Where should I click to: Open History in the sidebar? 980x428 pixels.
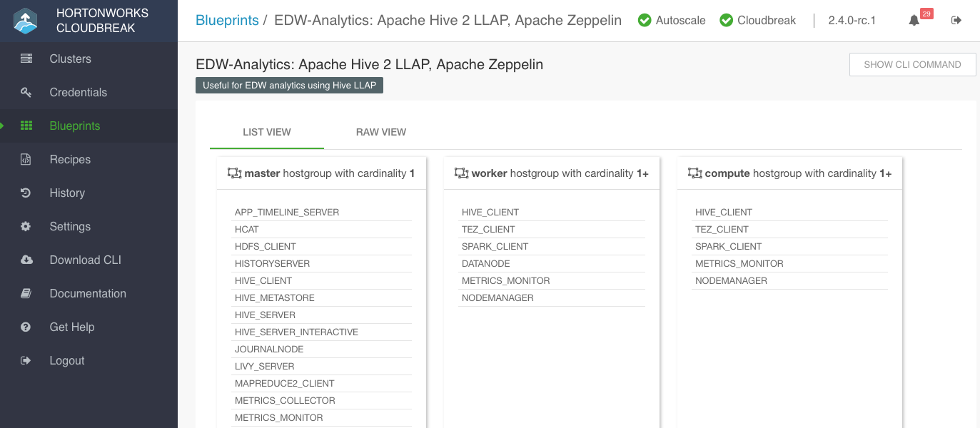89,193
